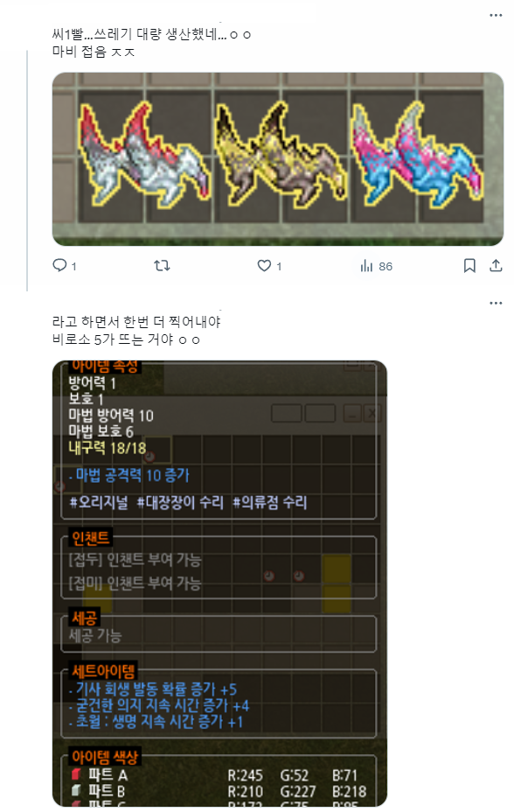514x812 pixels.
Task: Like the first tweet with heart icon
Action: click(x=264, y=266)
